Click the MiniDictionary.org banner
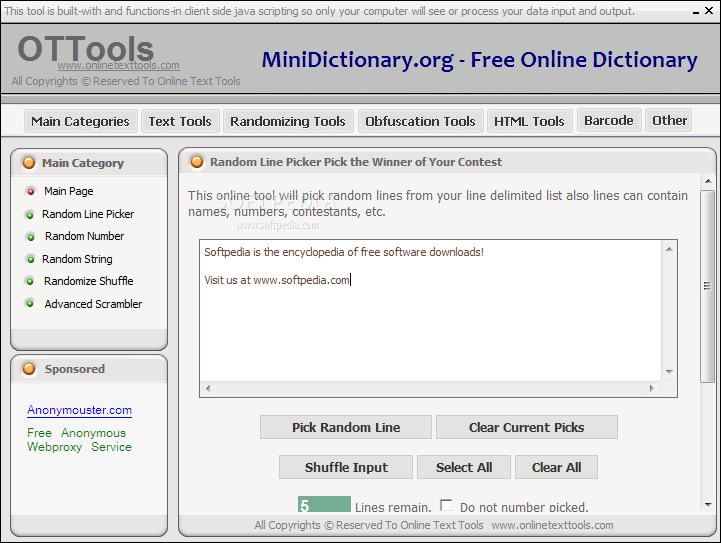The image size is (721, 543). [x=479, y=60]
